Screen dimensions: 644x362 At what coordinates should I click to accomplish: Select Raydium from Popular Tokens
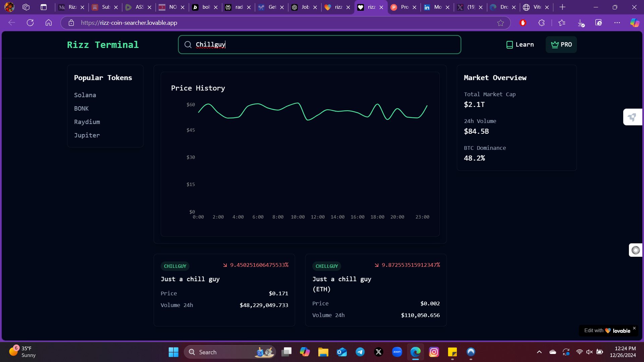tap(87, 122)
